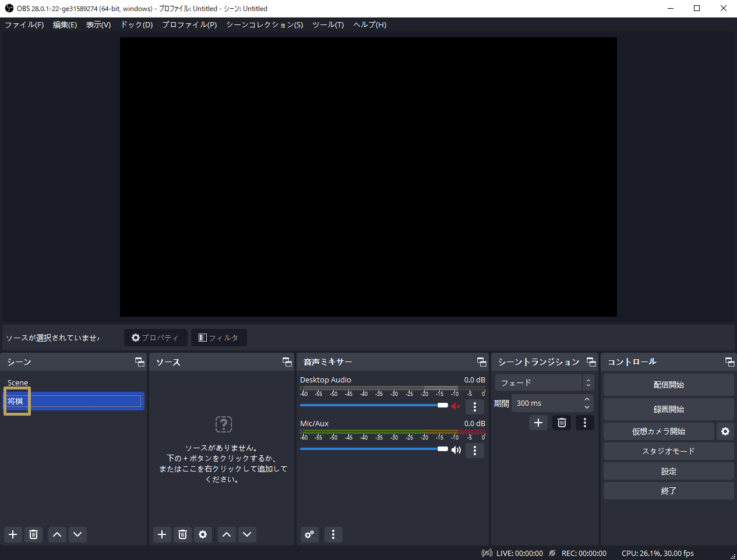The height and width of the screenshot is (560, 737).
Task: Open the プロファイル(P) menu
Action: pos(189,24)
